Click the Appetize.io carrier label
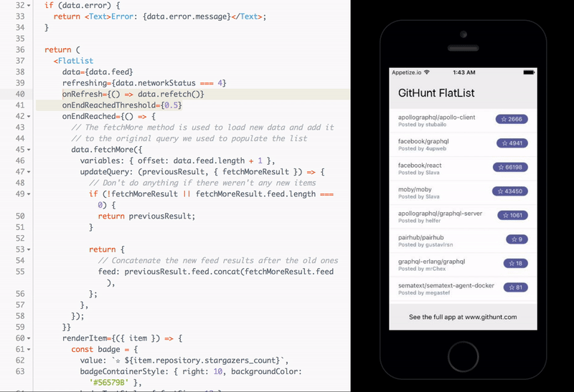This screenshot has height=392, width=574. coord(406,72)
